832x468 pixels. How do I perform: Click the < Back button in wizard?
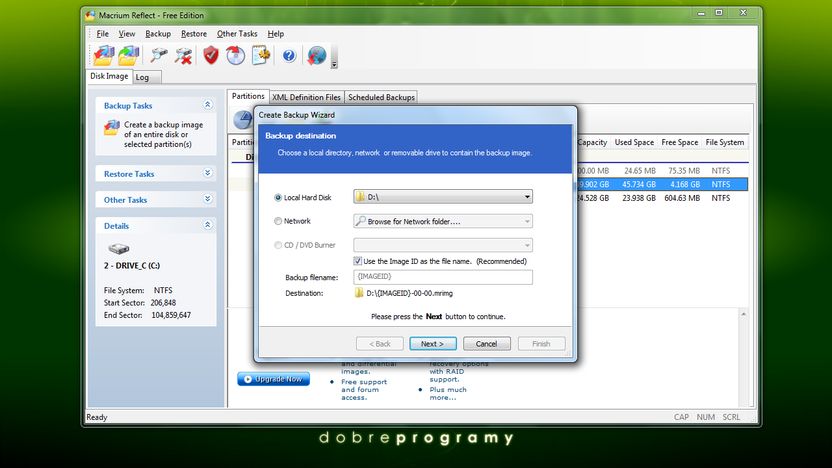(379, 344)
